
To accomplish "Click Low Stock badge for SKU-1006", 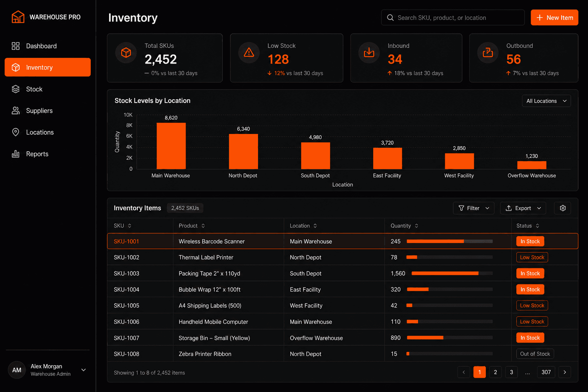I will click(532, 322).
